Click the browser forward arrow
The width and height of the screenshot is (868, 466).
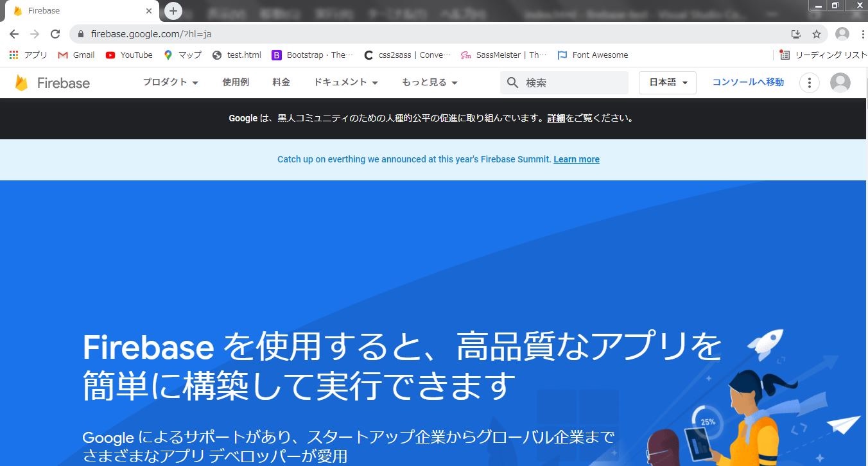[x=35, y=34]
